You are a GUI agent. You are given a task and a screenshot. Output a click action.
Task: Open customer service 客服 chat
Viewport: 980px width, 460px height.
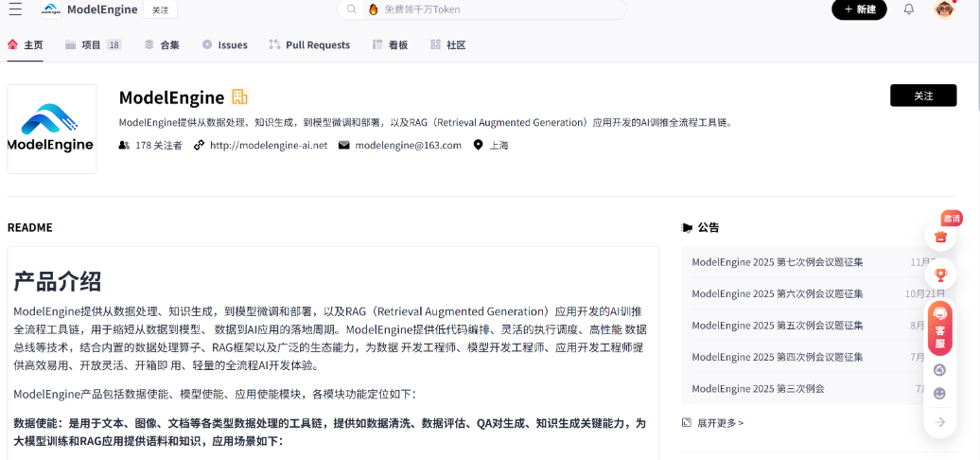tap(940, 328)
